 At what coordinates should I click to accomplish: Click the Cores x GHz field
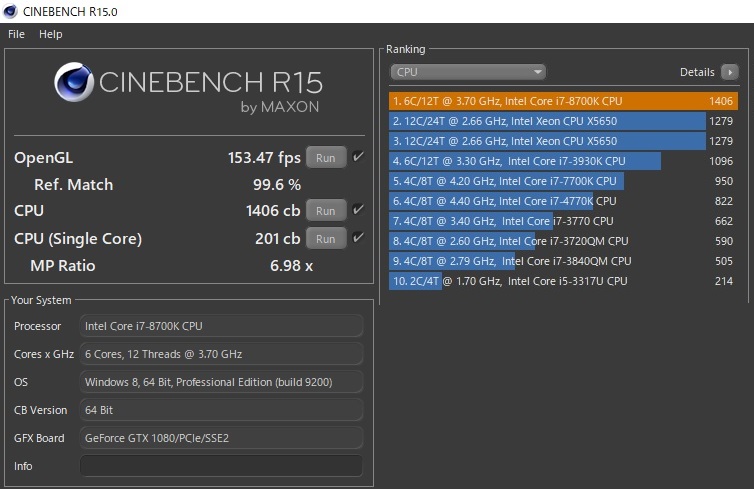pyautogui.click(x=221, y=354)
